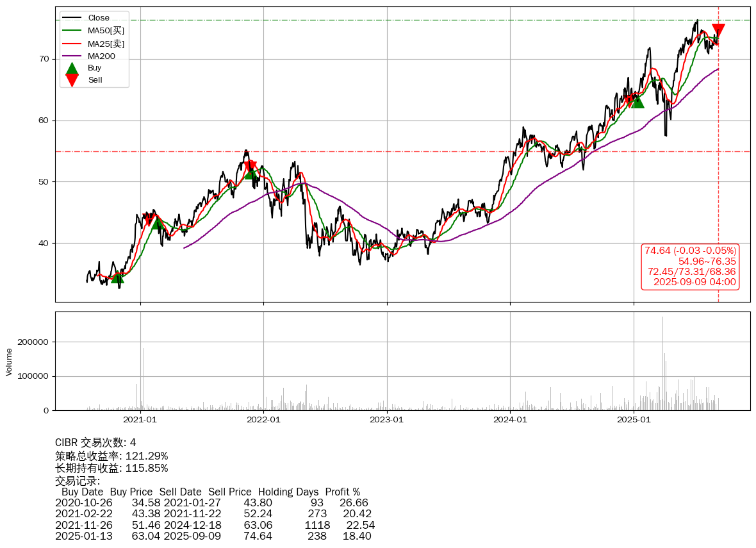Select the trade row with 1118 holding days
This screenshot has width=756, height=548.
(215, 525)
